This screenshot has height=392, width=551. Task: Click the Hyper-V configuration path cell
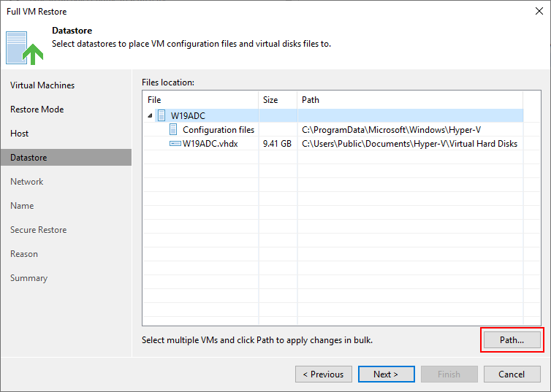point(391,130)
